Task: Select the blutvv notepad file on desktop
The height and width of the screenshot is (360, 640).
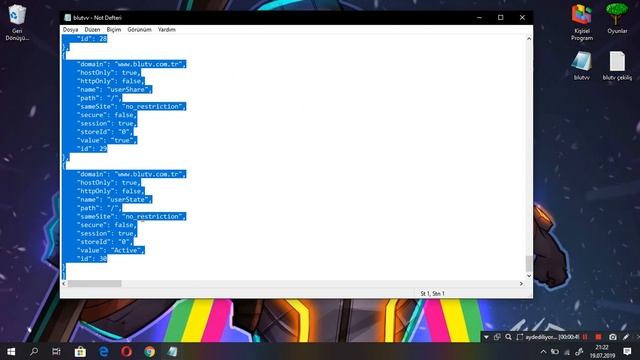Action: click(582, 65)
